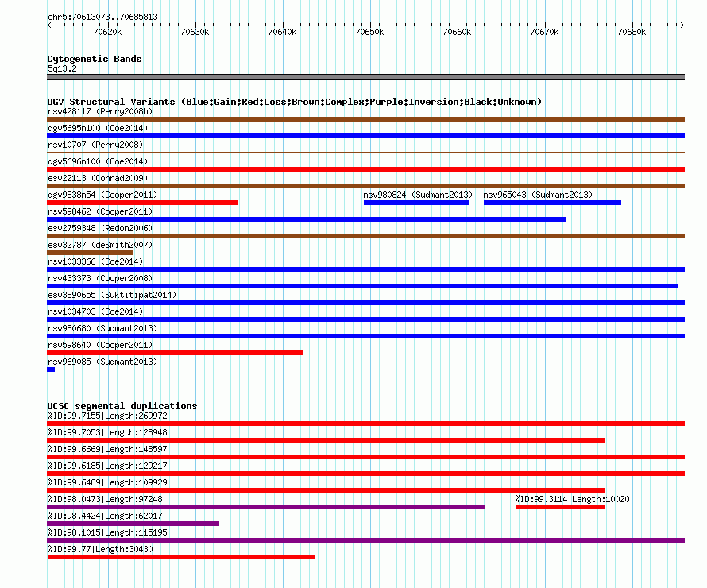
Task: Click the short brown bar under esv32787
Action: [x=90, y=253]
